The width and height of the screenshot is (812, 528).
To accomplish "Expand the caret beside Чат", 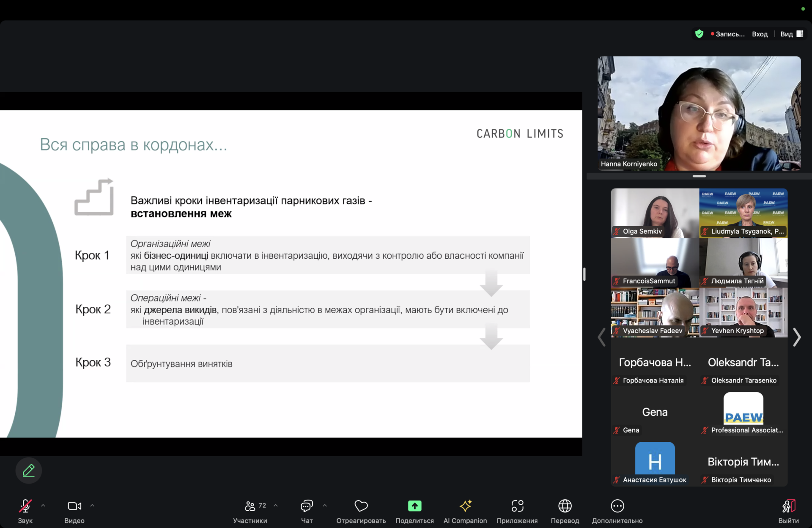I will click(325, 506).
